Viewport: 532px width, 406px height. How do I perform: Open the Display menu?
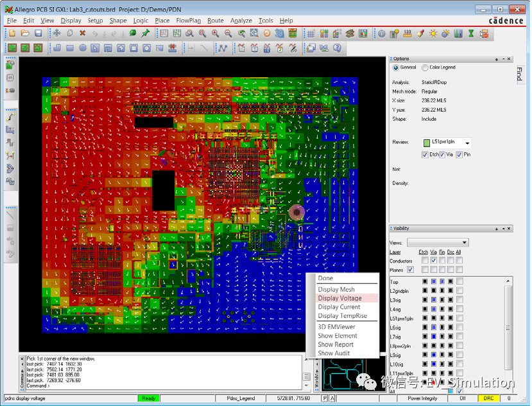coord(71,21)
